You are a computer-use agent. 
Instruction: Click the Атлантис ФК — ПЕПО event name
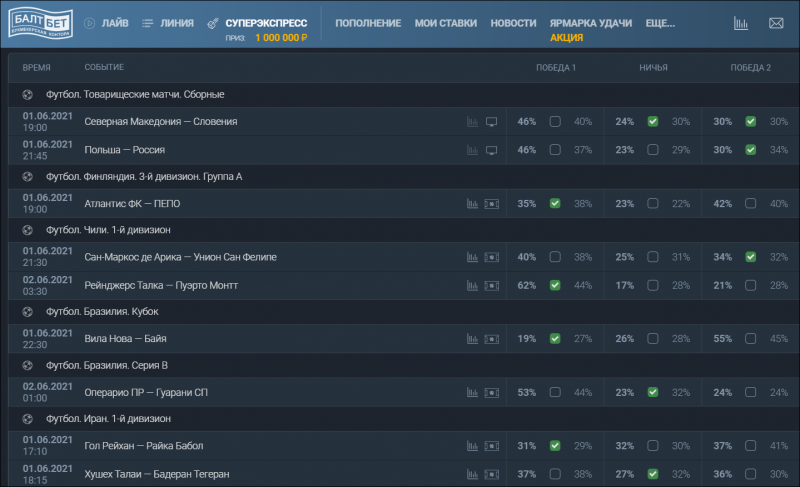pos(132,203)
